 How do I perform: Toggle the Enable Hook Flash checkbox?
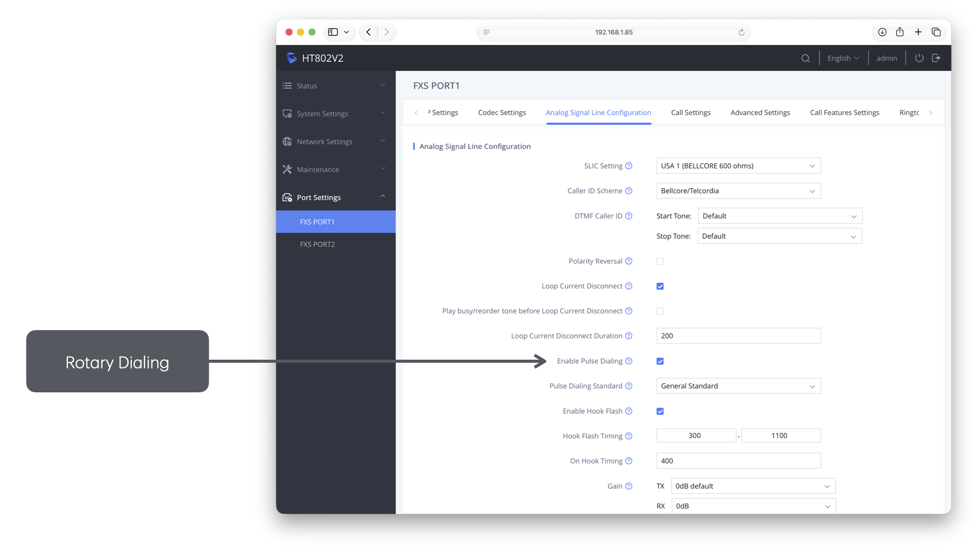coord(660,411)
